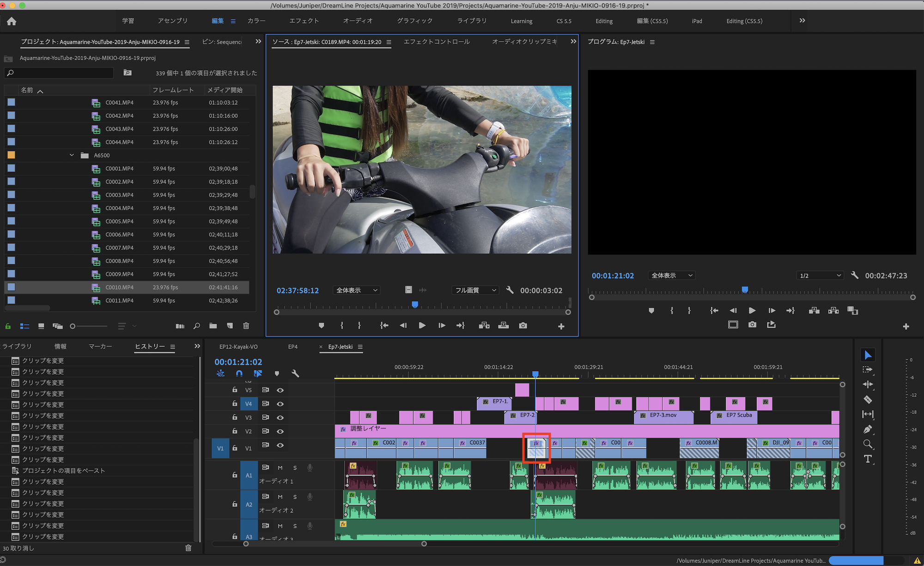Viewport: 924px width, 566px height.
Task: Select the Type tool
Action: [x=868, y=459]
